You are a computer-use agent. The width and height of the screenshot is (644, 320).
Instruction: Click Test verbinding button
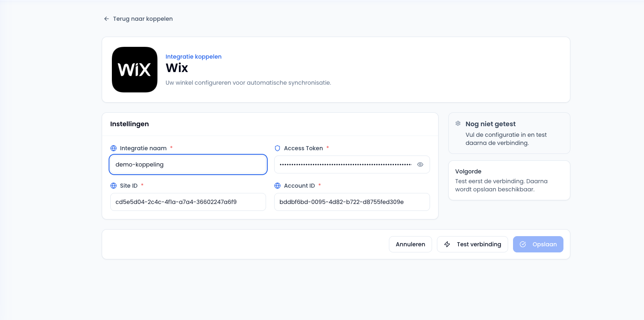click(472, 244)
